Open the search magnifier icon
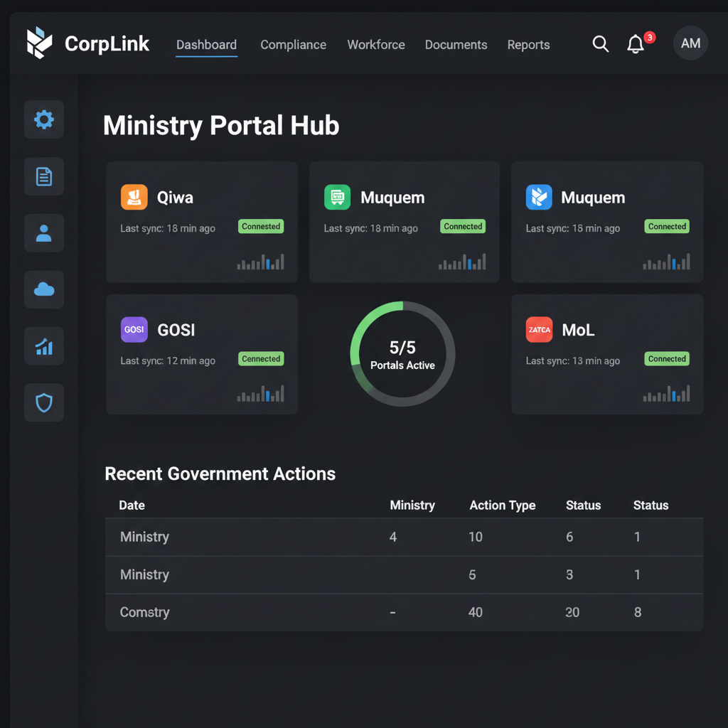 pos(600,43)
